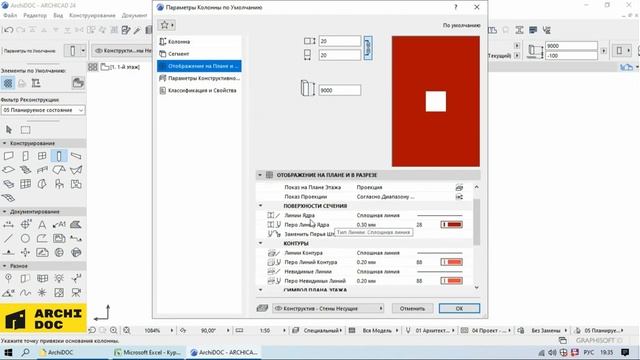Expand the Символ Плана Этажа group

point(260,290)
